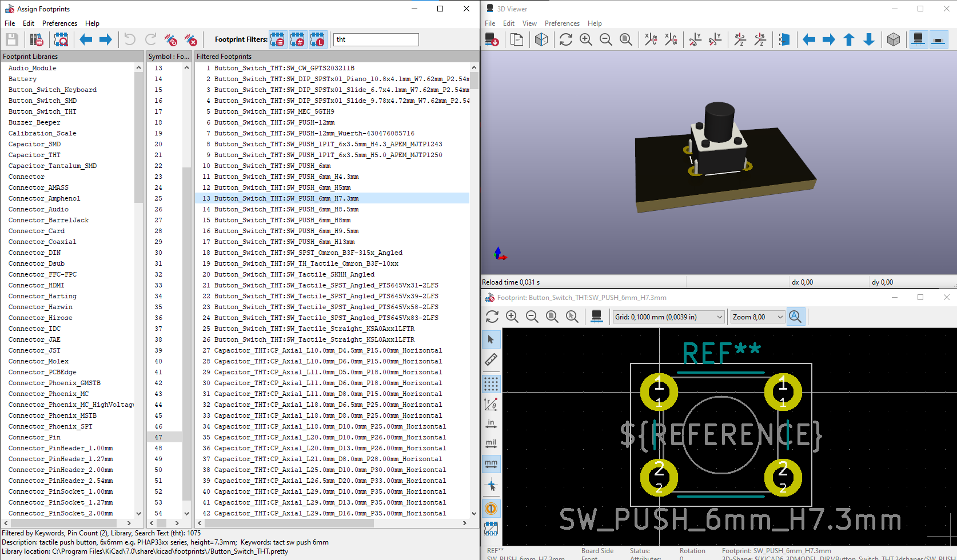The height and width of the screenshot is (560, 957).
Task: Select the Button_Switch_THT library
Action: tap(42, 111)
